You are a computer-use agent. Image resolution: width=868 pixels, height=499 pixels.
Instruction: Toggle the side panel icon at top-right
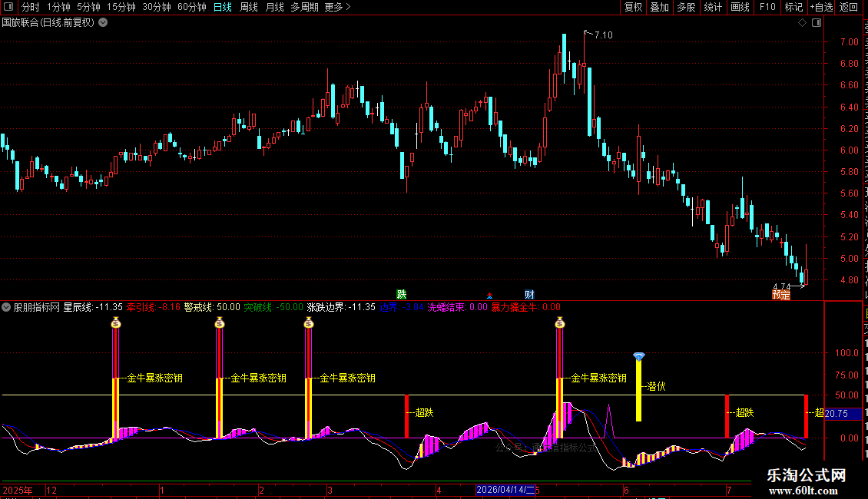[x=817, y=23]
